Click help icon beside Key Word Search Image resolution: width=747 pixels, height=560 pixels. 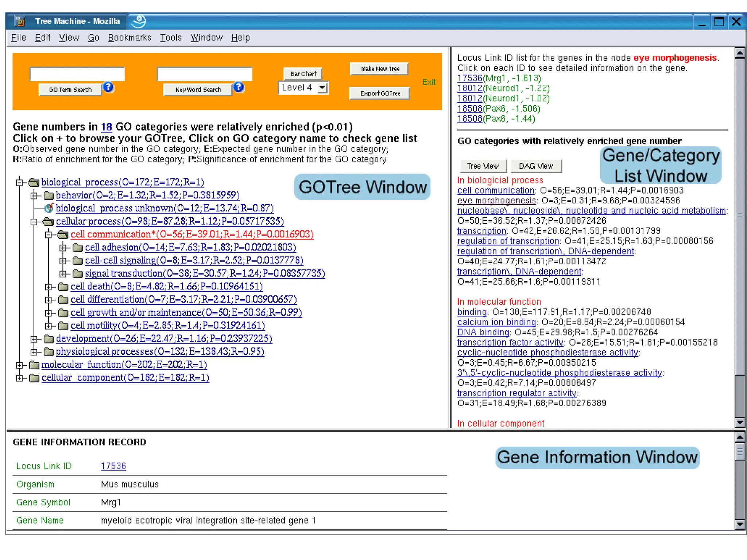point(239,87)
